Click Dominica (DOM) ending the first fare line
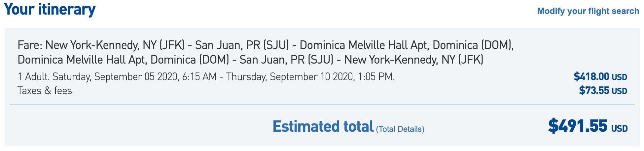Viewport: 644px width, 151px height. pos(473,45)
